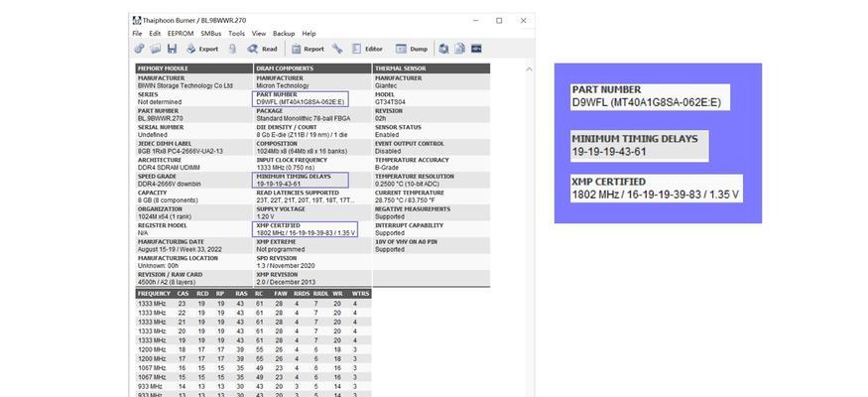Image resolution: width=868 pixels, height=397 pixels.
Task: Open the Tools menu
Action: 236,34
